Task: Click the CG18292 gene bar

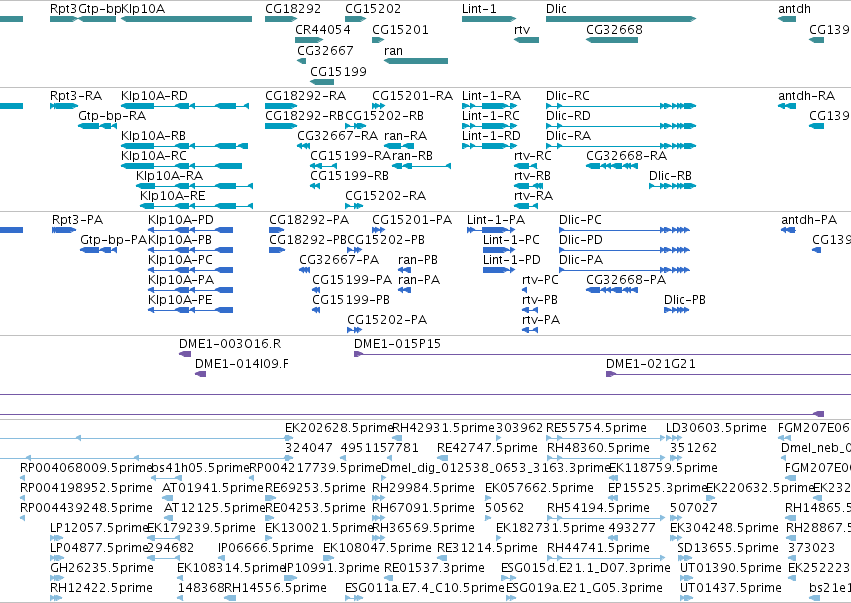Action: click(x=281, y=19)
